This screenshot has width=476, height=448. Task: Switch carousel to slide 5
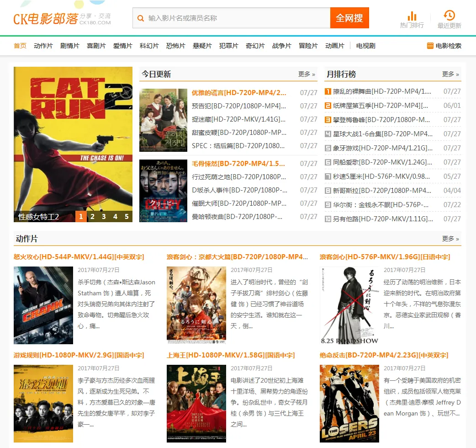(x=127, y=217)
